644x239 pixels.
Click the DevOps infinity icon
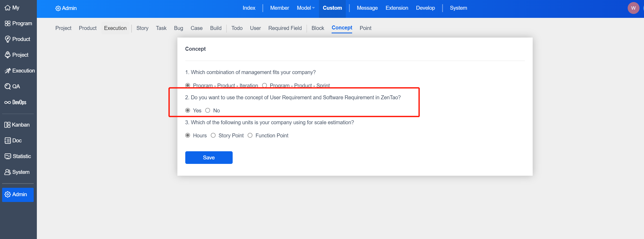[8, 102]
